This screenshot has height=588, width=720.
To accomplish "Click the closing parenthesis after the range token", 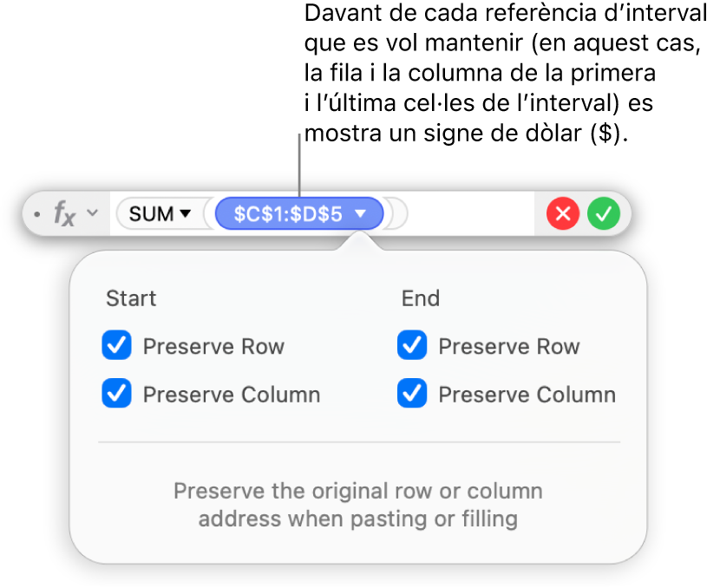I will pos(396,213).
